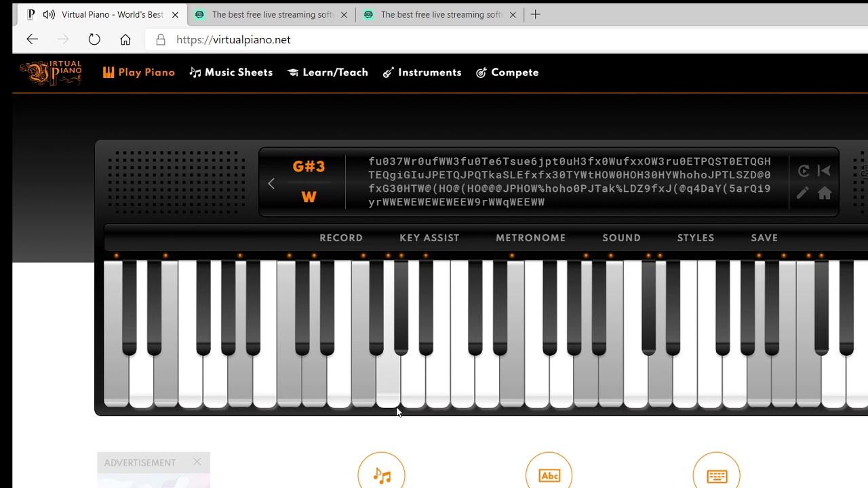Click the pencil edit icon in sheet panel
The image size is (868, 488).
803,193
